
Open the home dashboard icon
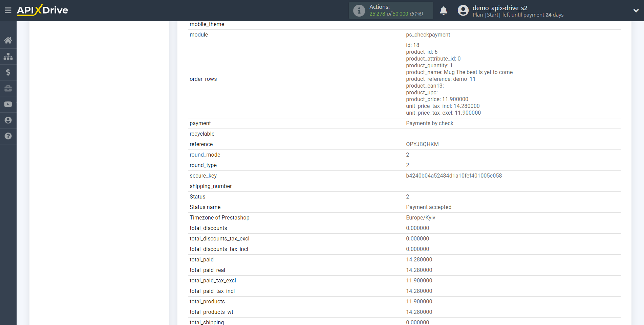point(8,41)
